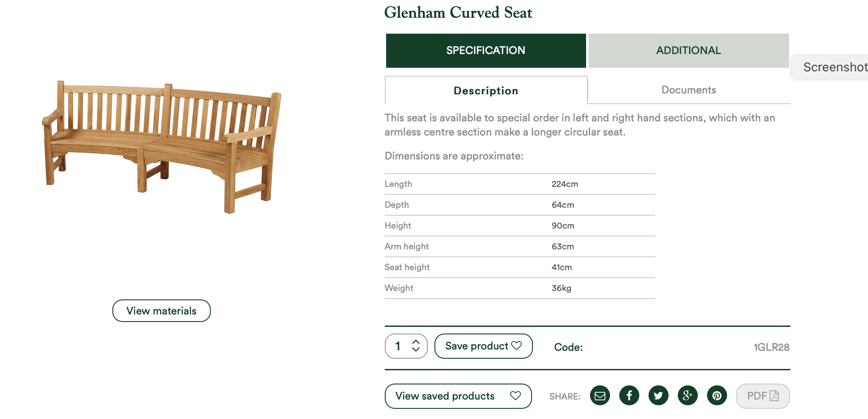
Task: Open the Documents tab
Action: (x=689, y=90)
